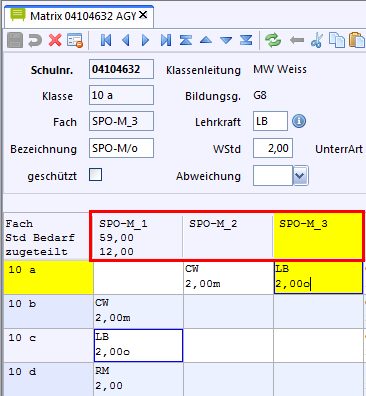Viewport: 366px width, 396px height.
Task: Click the yellow 10 a row header
Action: coord(49,278)
